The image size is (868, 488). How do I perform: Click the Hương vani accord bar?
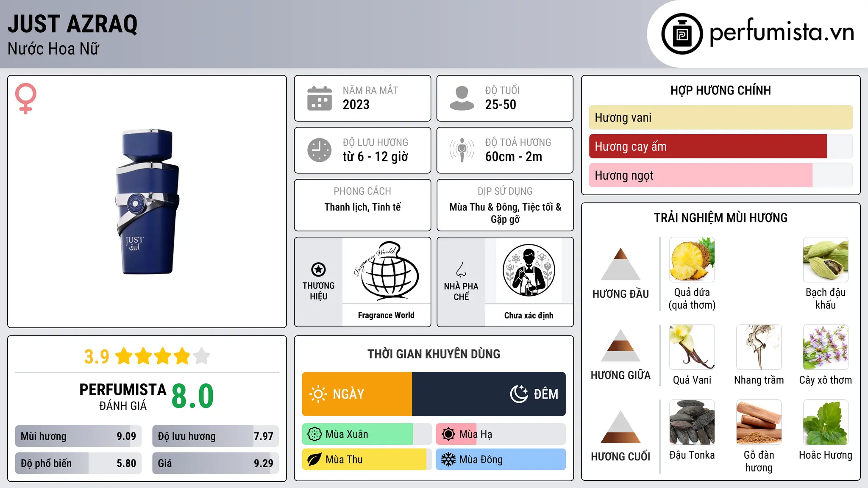click(x=721, y=117)
